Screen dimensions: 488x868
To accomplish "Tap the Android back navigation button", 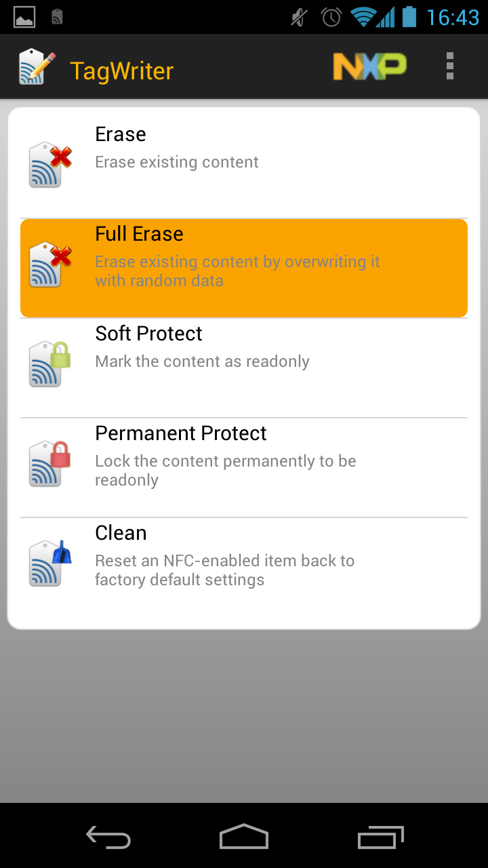I will tap(108, 837).
